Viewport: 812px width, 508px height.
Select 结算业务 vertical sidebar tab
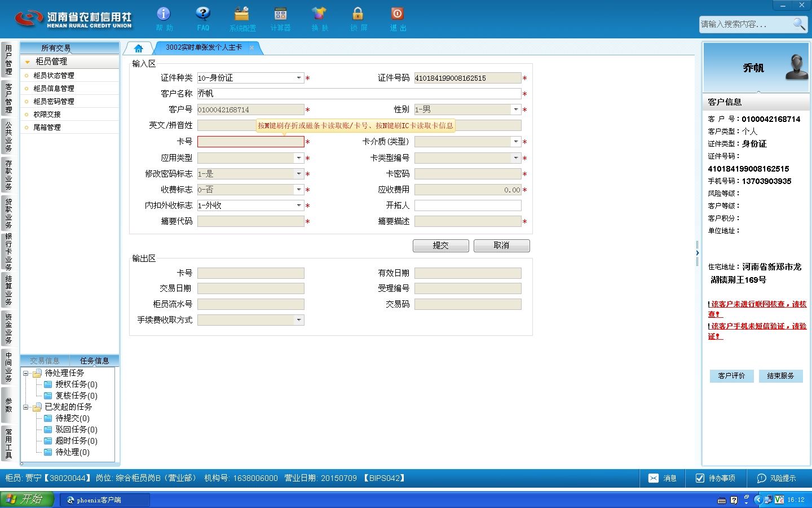click(x=8, y=290)
